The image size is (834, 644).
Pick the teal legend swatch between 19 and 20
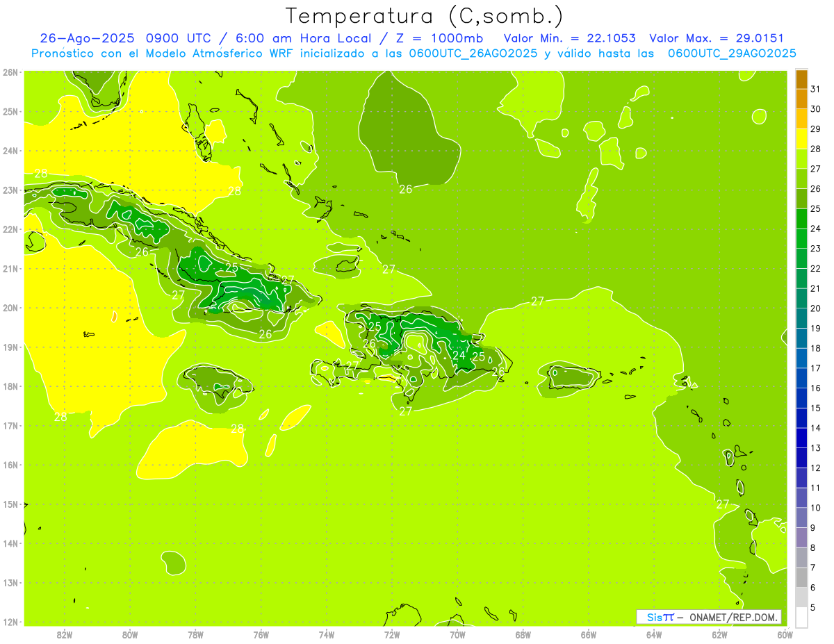click(801, 318)
